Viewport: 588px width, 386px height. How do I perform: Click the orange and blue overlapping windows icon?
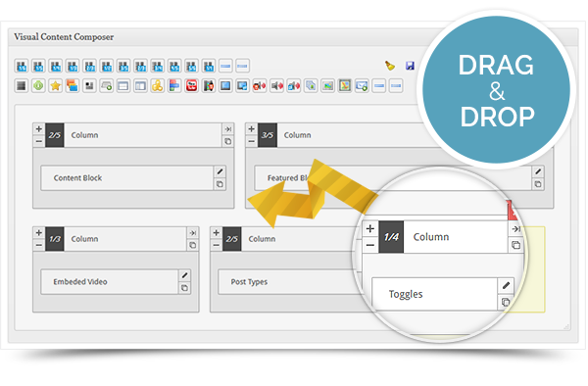click(73, 86)
